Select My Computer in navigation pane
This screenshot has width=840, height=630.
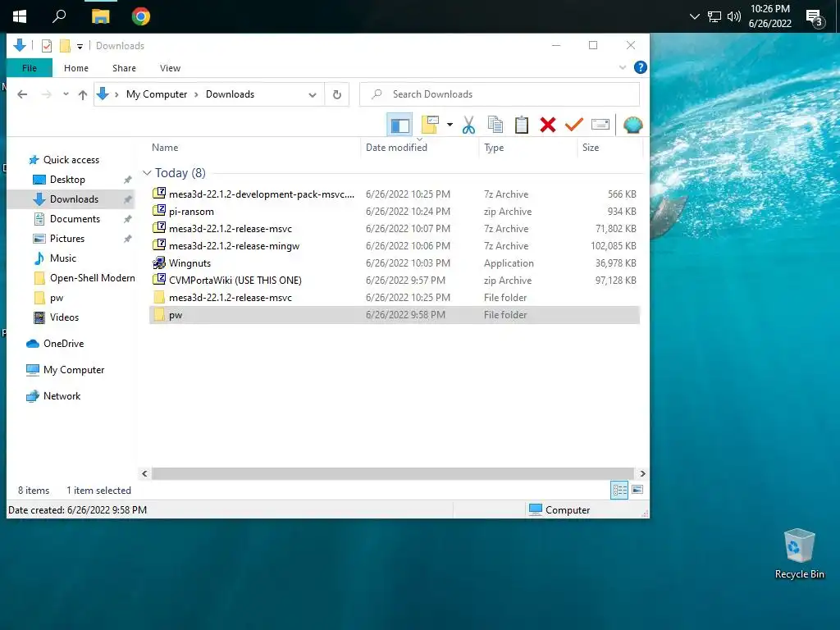coord(73,370)
